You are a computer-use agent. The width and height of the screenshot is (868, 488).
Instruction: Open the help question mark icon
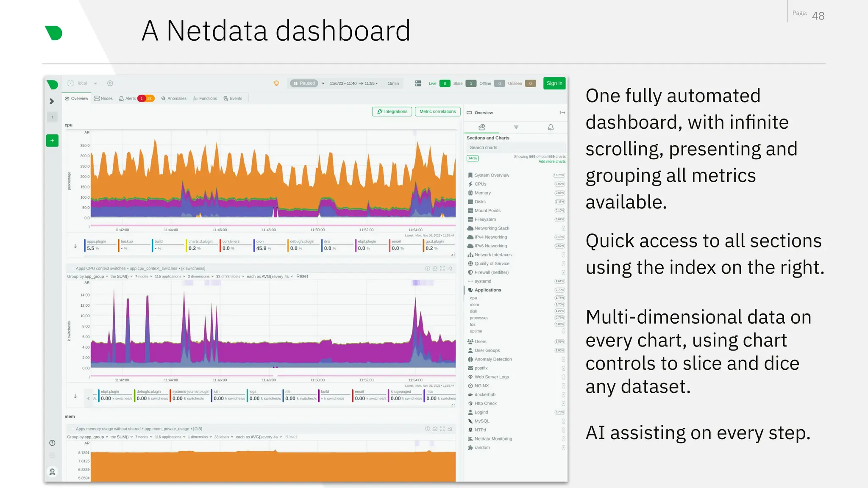(x=52, y=443)
